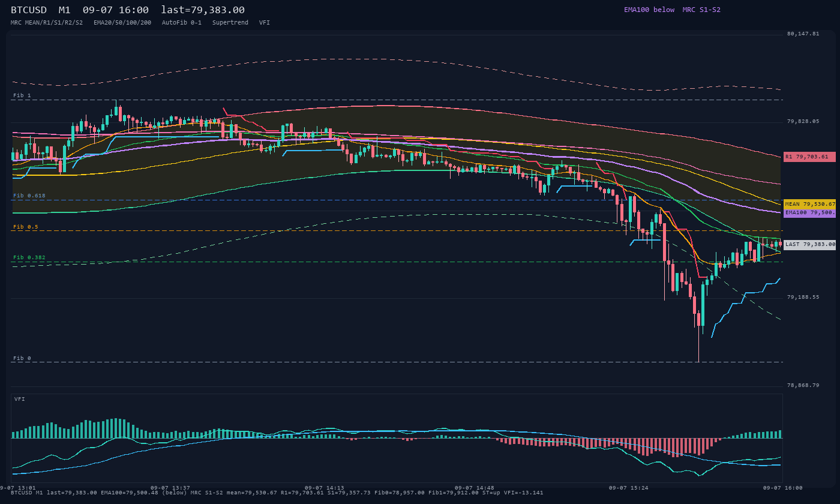Click the Fib 0 level label
The width and height of the screenshot is (840, 504).
(22, 358)
